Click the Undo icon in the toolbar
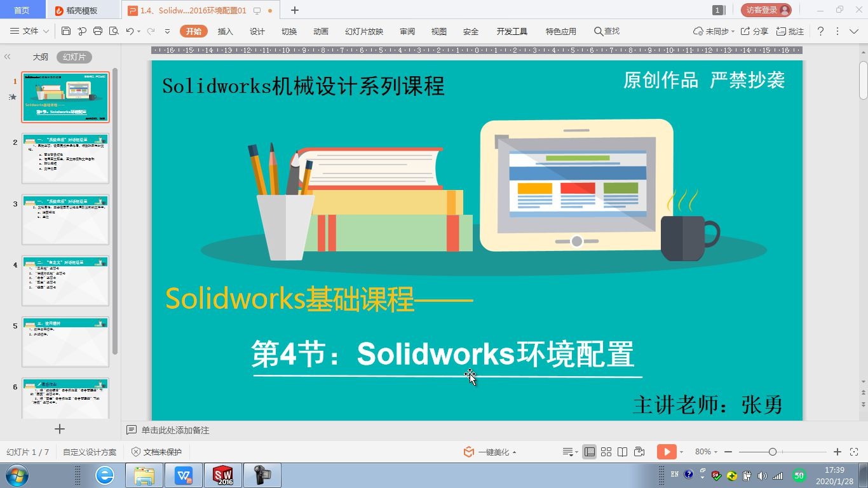Image resolution: width=868 pixels, height=488 pixels. pos(131,30)
